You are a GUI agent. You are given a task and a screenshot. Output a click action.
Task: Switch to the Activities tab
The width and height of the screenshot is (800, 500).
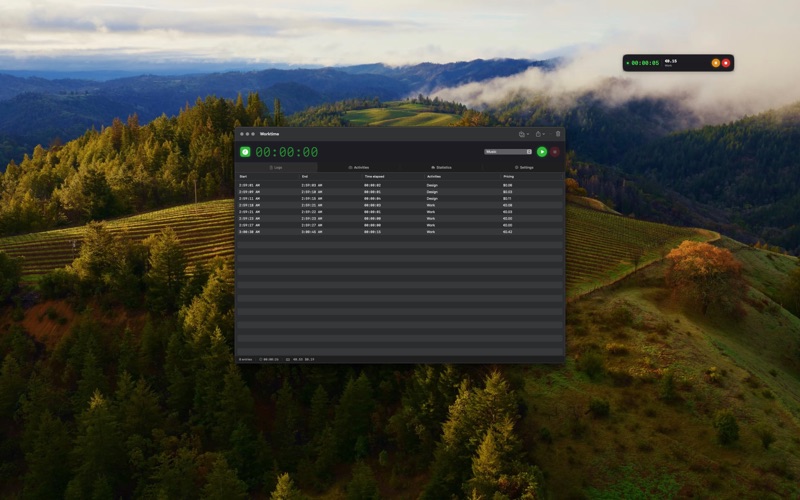point(359,167)
